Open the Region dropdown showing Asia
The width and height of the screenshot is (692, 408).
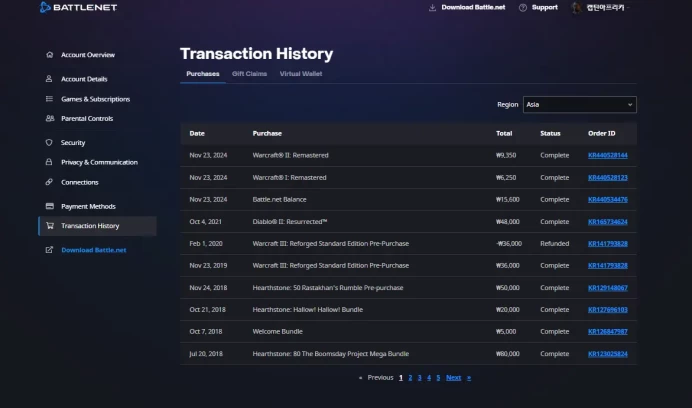[579, 105]
